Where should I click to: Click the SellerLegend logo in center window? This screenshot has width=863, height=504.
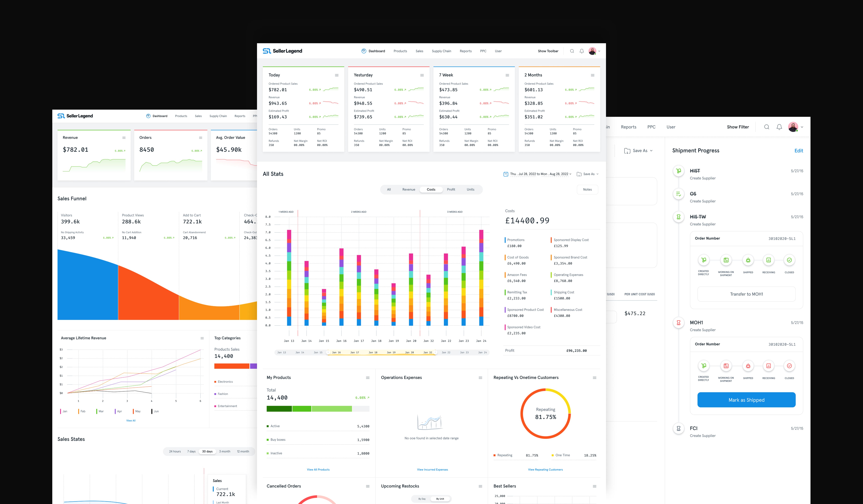point(283,51)
